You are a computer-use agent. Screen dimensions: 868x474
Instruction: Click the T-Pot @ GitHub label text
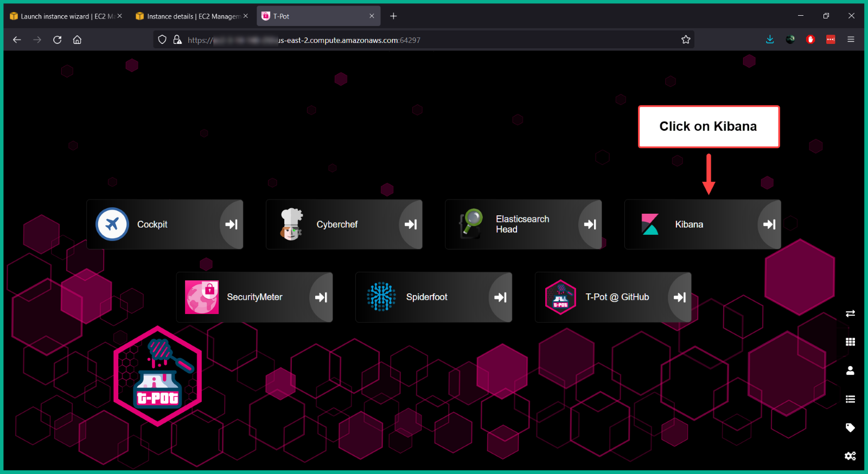click(617, 297)
